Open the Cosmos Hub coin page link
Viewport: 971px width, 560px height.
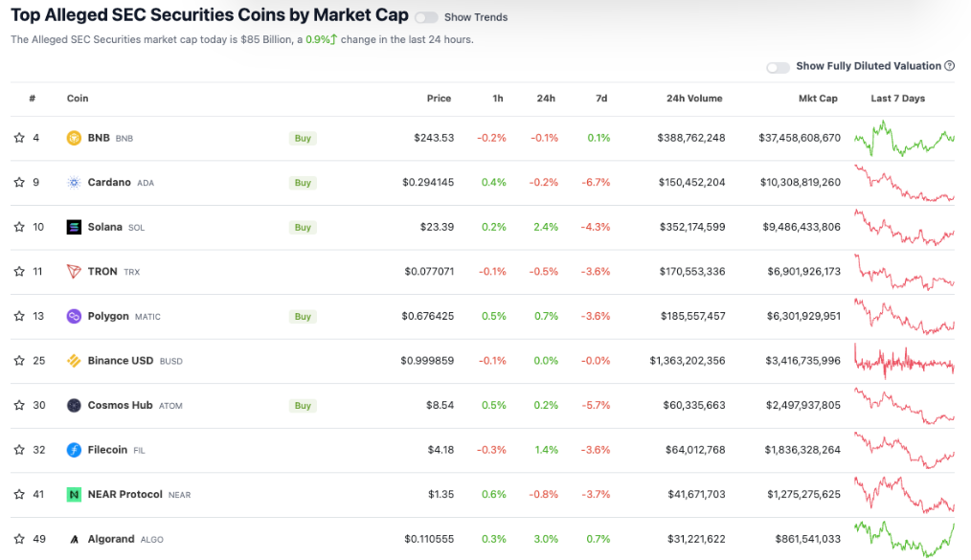coord(120,405)
